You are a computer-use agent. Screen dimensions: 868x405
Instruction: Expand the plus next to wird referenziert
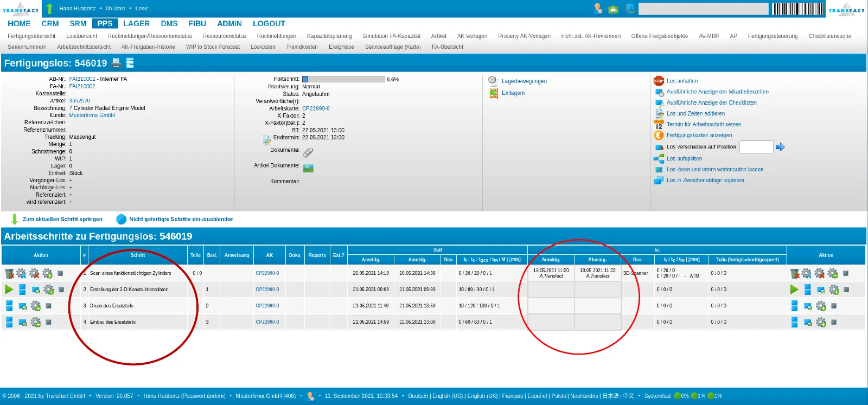point(71,202)
